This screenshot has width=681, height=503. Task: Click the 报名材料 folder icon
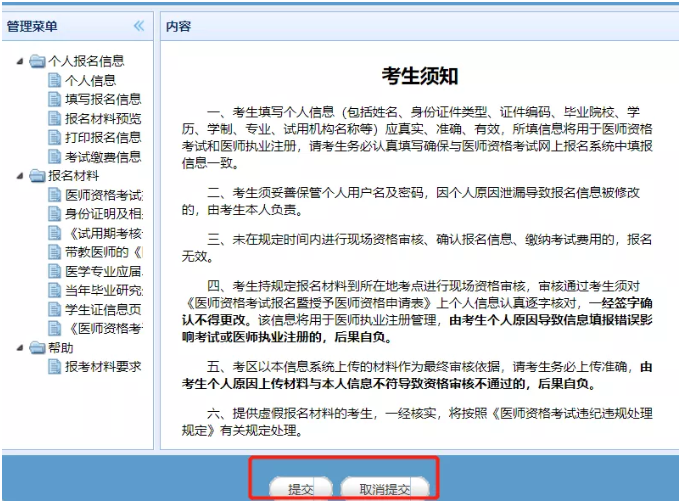click(38, 176)
